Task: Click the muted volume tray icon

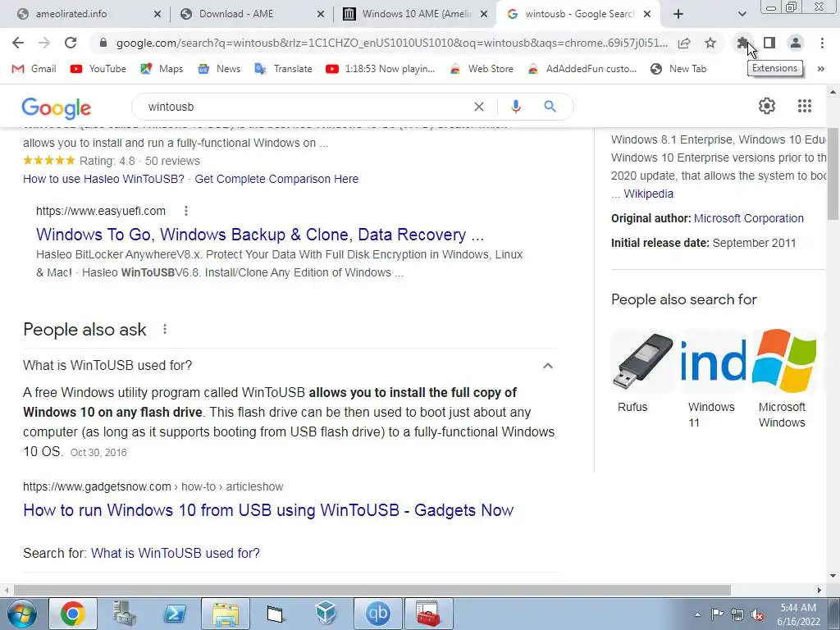Action: tap(757, 614)
